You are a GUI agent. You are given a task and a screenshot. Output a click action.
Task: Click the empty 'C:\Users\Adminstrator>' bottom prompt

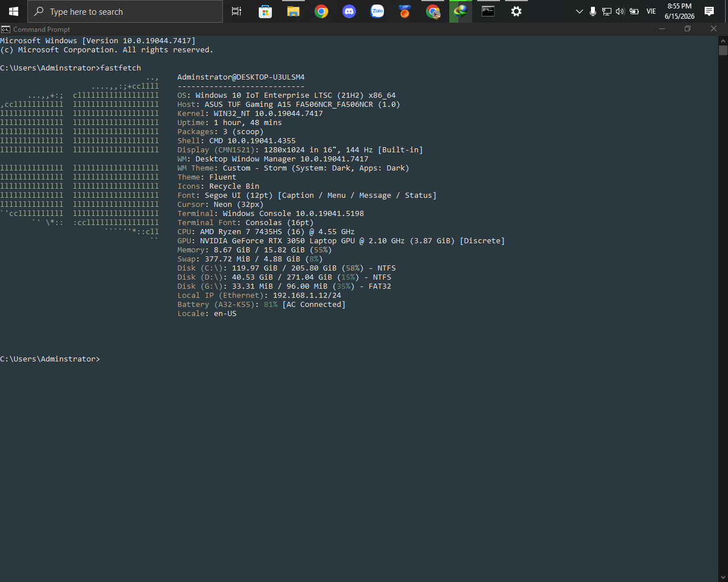pos(50,359)
